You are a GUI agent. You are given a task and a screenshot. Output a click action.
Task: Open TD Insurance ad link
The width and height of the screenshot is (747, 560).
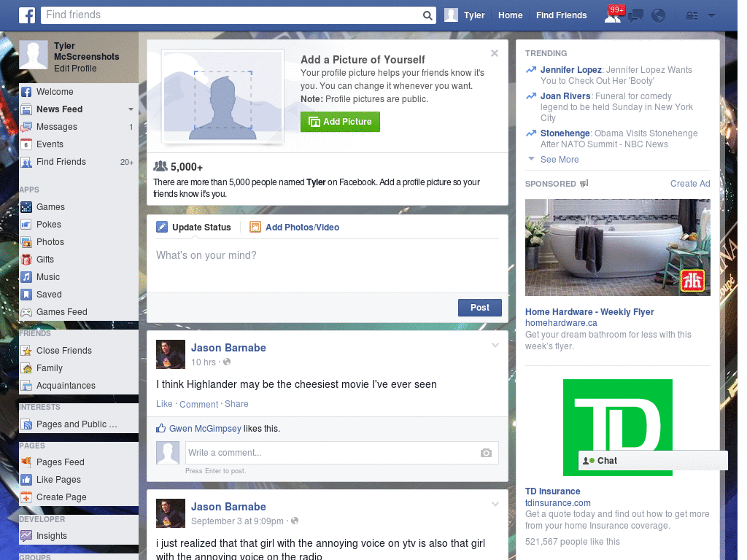pos(553,491)
